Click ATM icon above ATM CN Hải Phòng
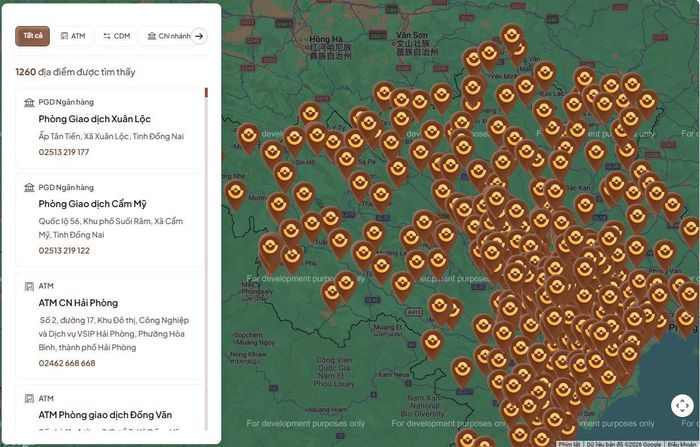The image size is (700, 447). tap(29, 286)
